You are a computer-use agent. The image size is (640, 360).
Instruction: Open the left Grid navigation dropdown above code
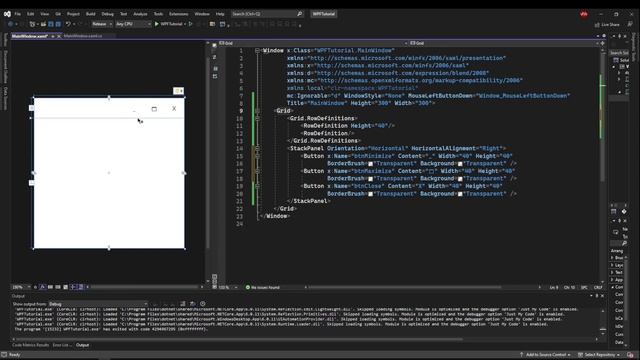[313, 43]
